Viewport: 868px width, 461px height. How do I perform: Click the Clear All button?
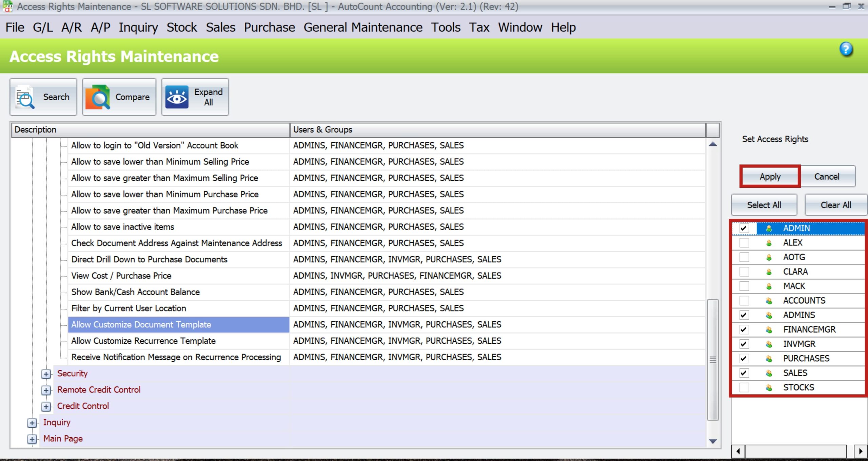(x=835, y=205)
